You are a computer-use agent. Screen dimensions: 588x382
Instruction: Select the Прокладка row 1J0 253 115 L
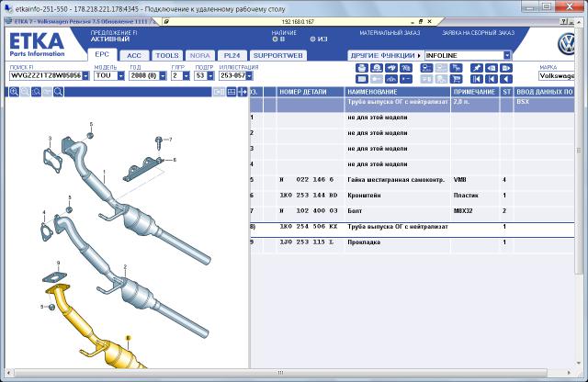point(413,242)
